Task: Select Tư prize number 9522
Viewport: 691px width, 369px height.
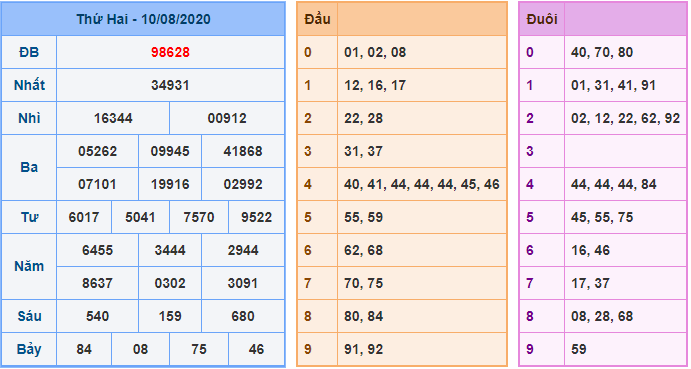Action: click(x=256, y=217)
